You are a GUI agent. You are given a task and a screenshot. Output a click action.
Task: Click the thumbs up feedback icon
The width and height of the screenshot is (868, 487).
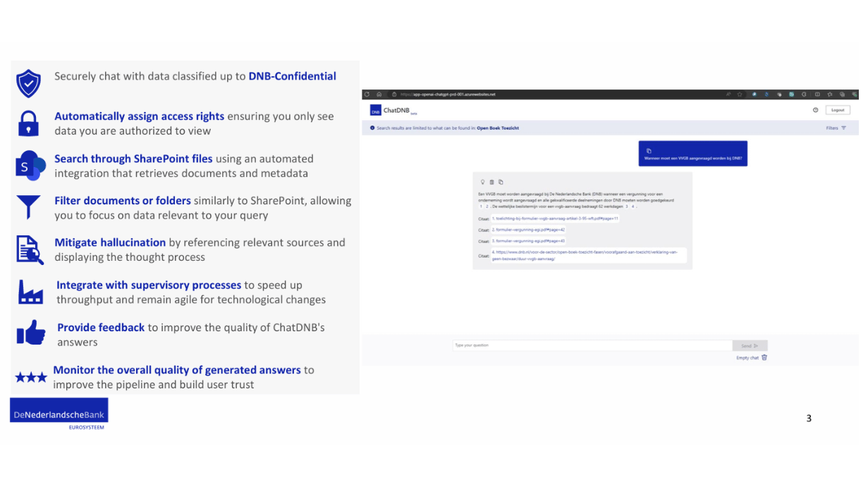point(30,333)
